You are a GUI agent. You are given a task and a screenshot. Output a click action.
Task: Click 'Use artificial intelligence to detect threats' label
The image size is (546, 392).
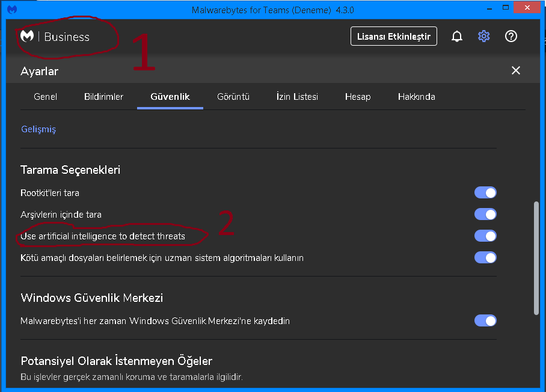[x=103, y=236]
